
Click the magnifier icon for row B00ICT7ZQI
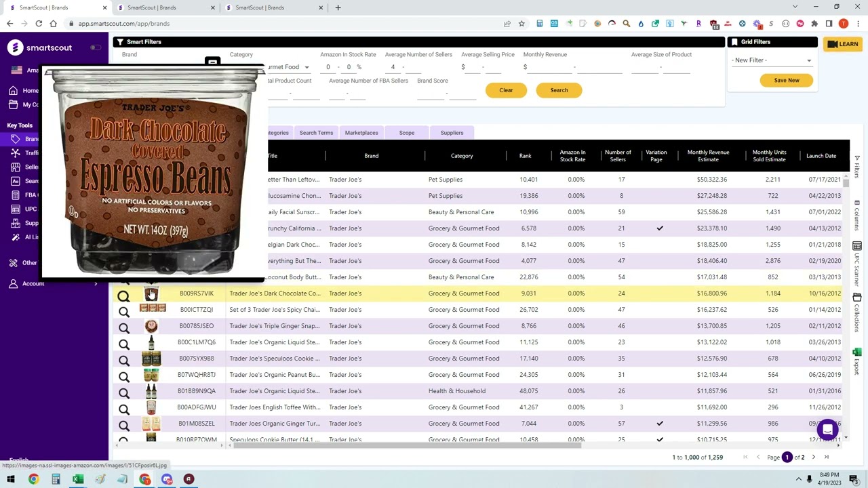coord(123,312)
